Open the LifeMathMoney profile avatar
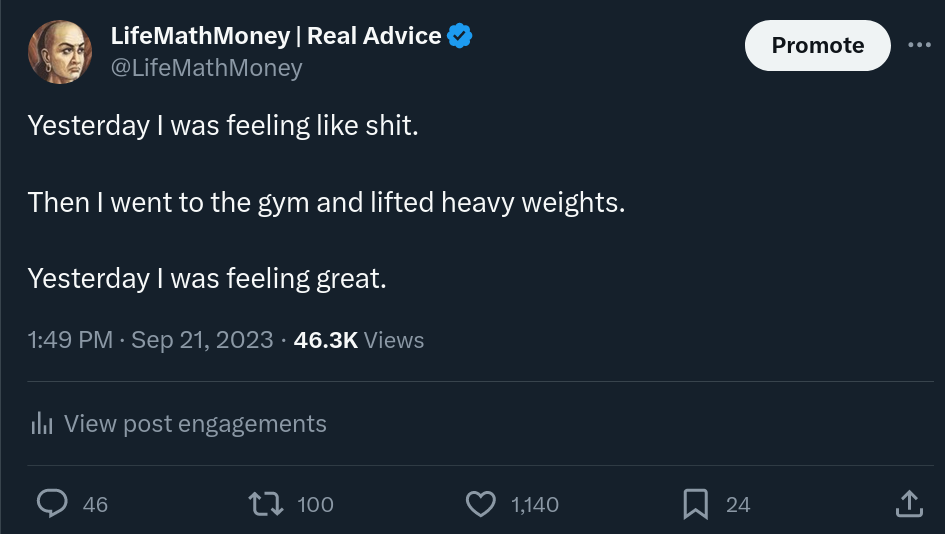Screen dimensions: 945x534 [60, 52]
